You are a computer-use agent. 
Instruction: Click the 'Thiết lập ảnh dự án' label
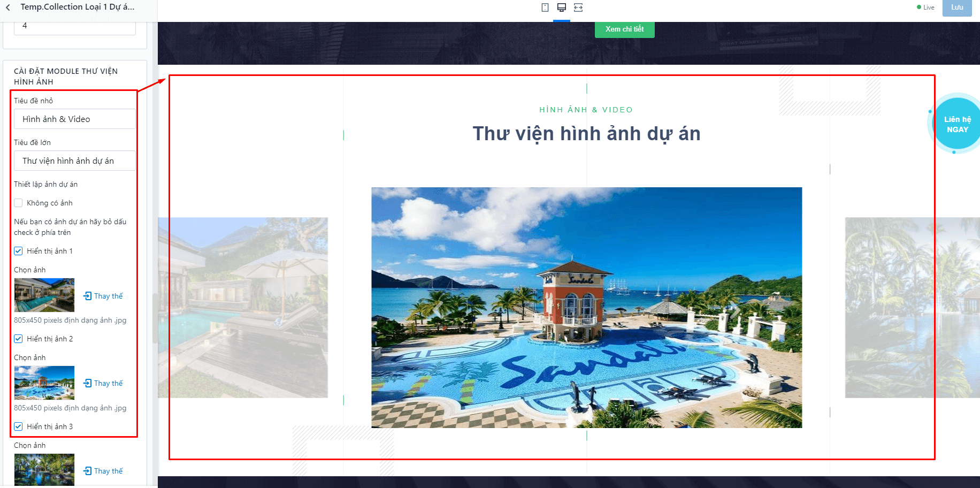pos(46,184)
